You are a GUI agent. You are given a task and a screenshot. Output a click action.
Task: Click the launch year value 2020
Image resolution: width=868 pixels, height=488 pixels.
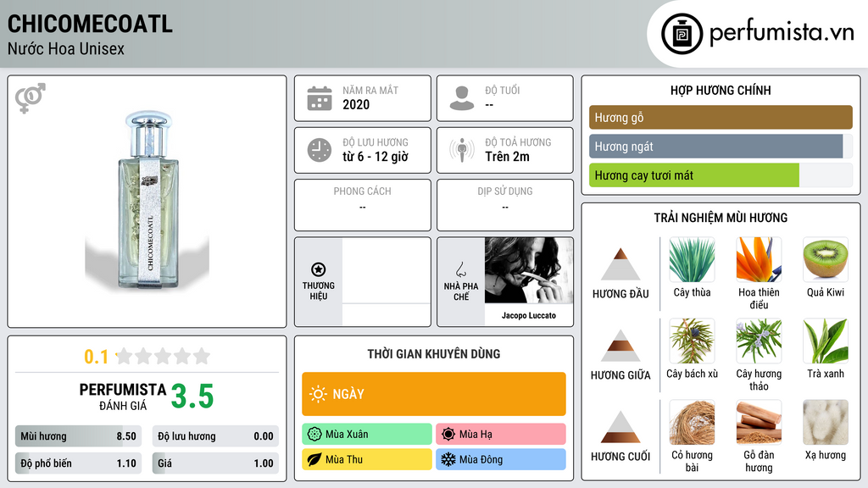coord(356,104)
